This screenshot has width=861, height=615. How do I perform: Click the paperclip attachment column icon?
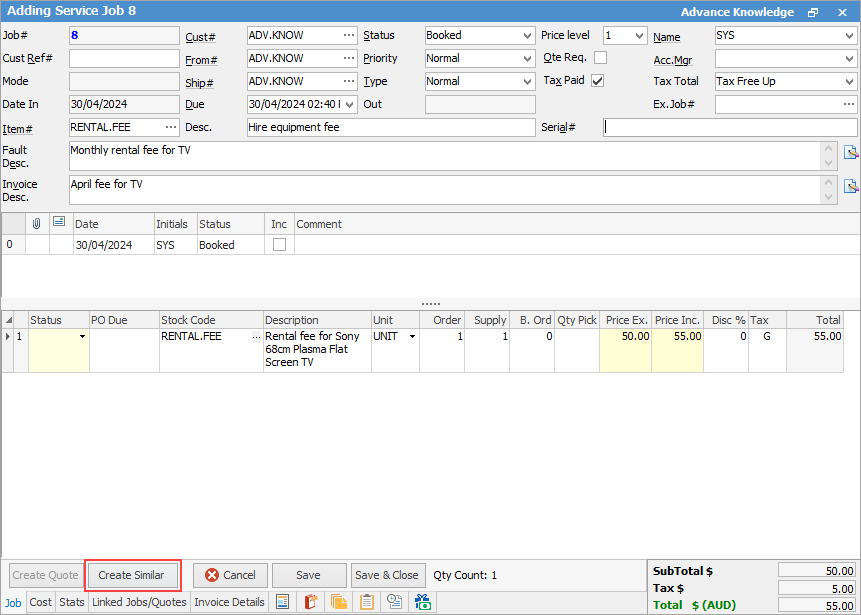[37, 223]
